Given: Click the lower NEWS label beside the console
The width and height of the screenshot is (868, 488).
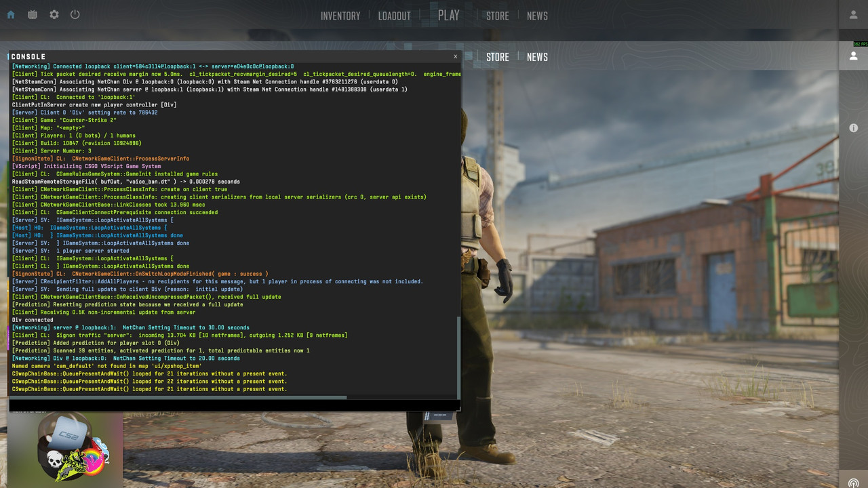Looking at the screenshot, I should (537, 57).
